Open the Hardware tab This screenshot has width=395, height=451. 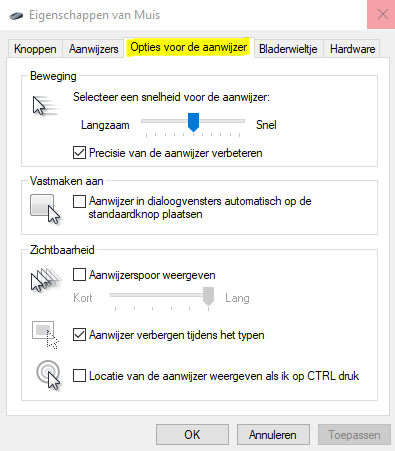352,49
